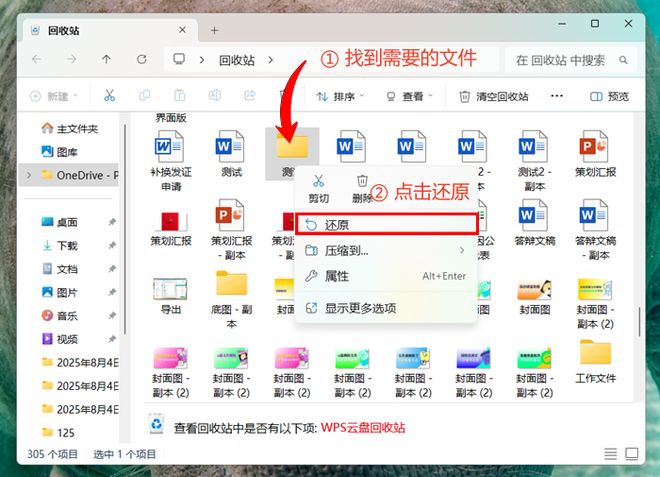Select the 测试 Word document

[x=231, y=154]
